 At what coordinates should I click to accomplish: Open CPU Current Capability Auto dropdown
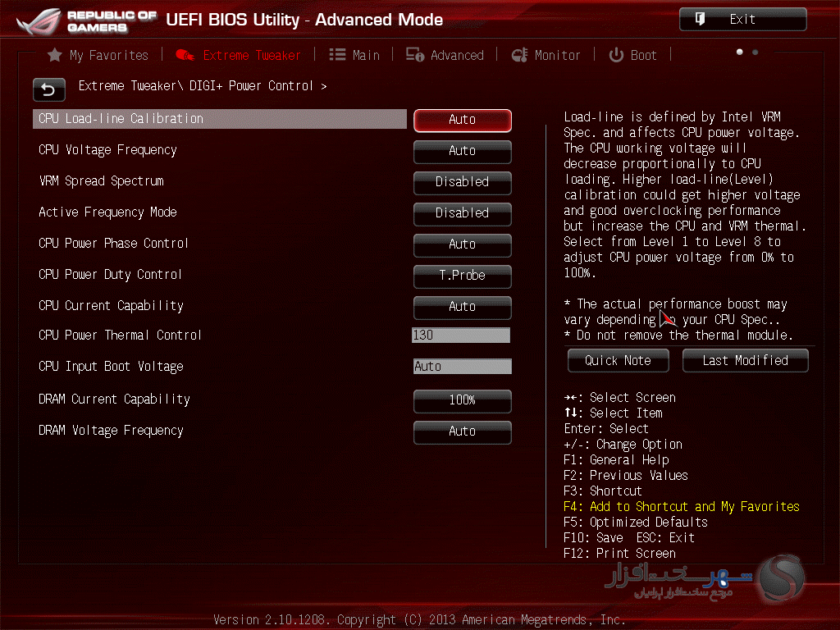click(x=463, y=307)
